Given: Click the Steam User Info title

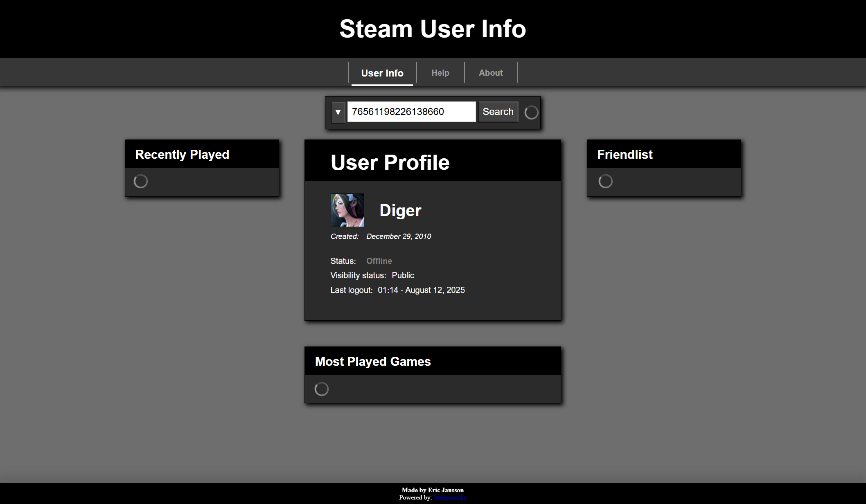Looking at the screenshot, I should tap(433, 29).
